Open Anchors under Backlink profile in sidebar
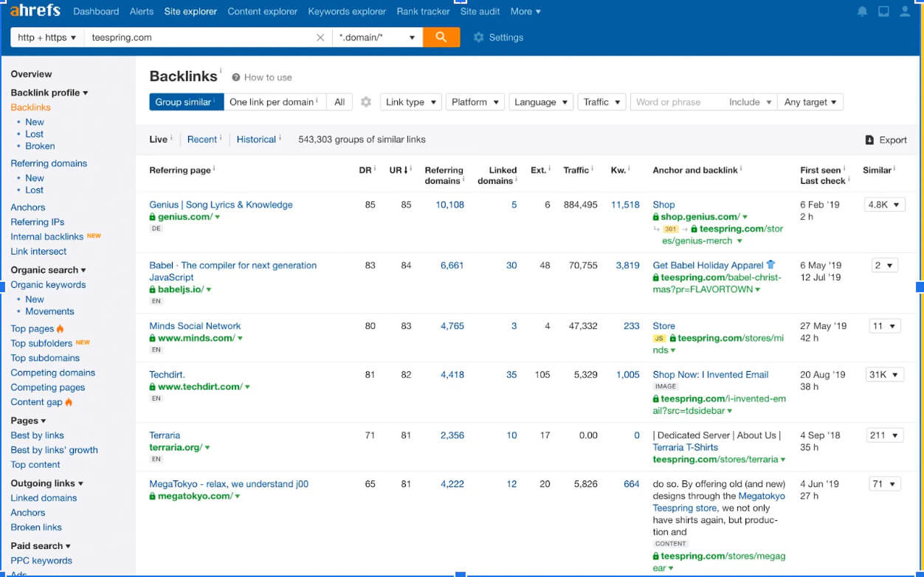 pyautogui.click(x=28, y=207)
